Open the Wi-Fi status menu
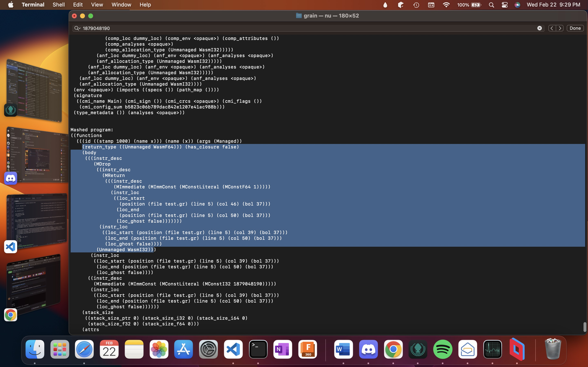The height and width of the screenshot is (367, 588). (446, 5)
